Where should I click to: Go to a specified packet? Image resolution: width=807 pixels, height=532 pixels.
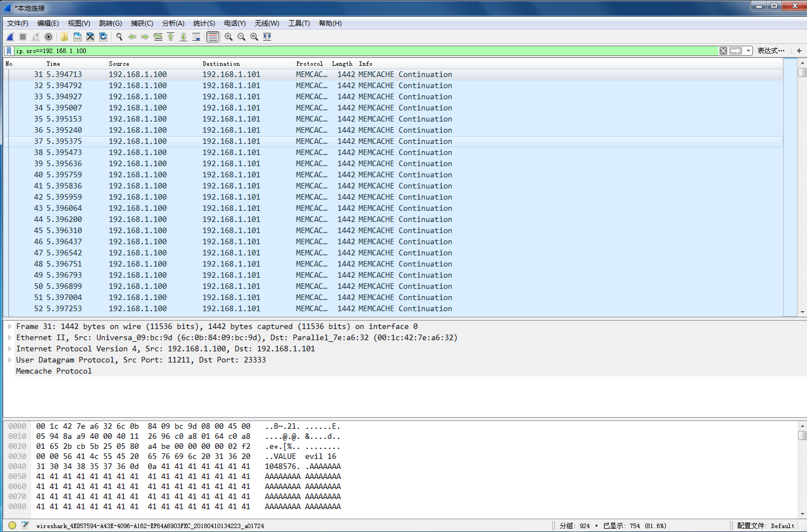pos(158,37)
